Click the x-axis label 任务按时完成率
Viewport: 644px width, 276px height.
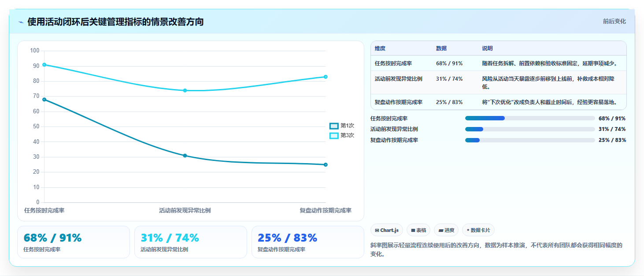tap(44, 211)
